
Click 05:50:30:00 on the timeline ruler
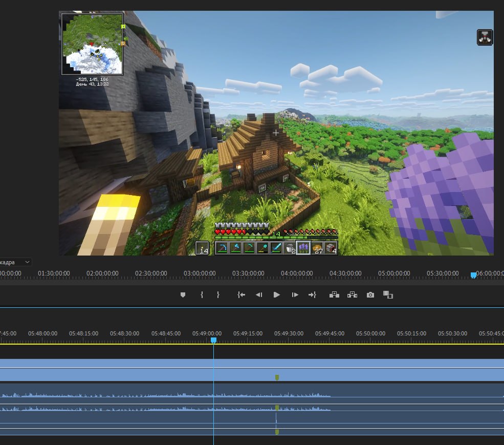[x=452, y=333]
